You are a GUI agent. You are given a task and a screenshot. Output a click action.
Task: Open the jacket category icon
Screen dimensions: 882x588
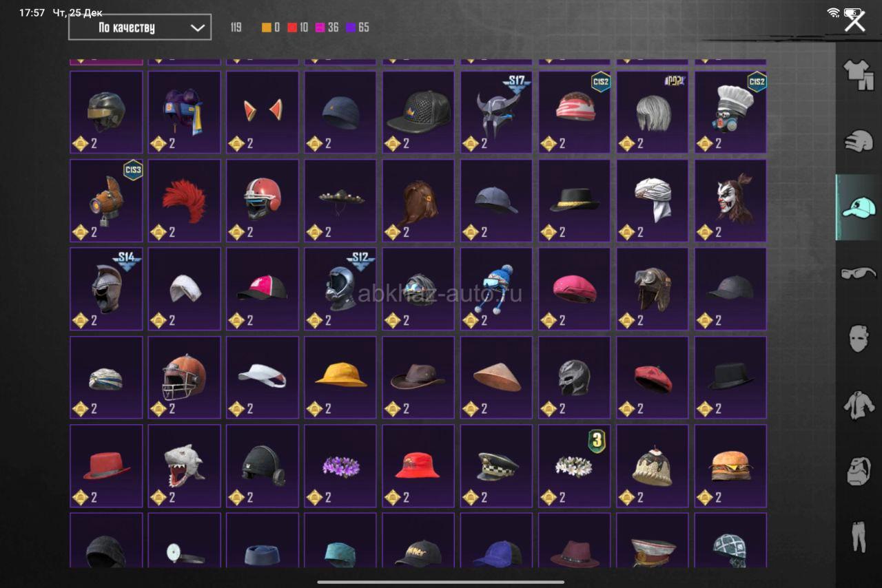click(x=859, y=405)
